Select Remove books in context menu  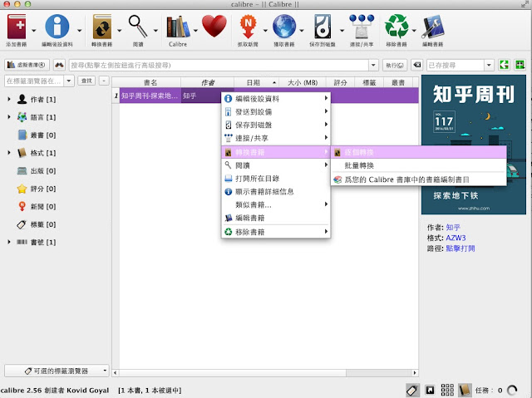[276, 232]
